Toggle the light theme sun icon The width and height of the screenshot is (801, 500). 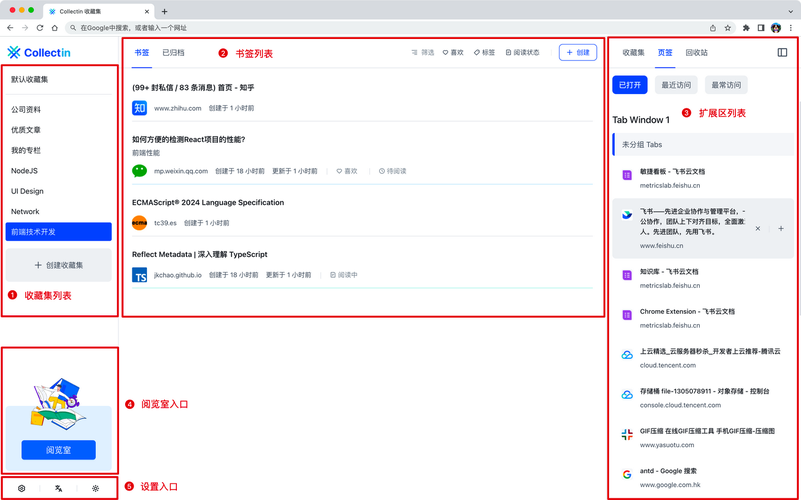(x=95, y=488)
